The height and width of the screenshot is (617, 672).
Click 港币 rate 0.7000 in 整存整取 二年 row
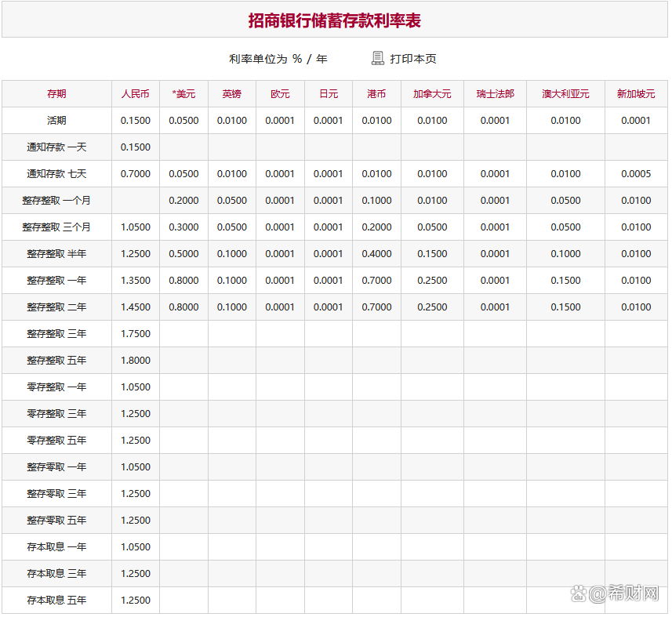pyautogui.click(x=376, y=307)
